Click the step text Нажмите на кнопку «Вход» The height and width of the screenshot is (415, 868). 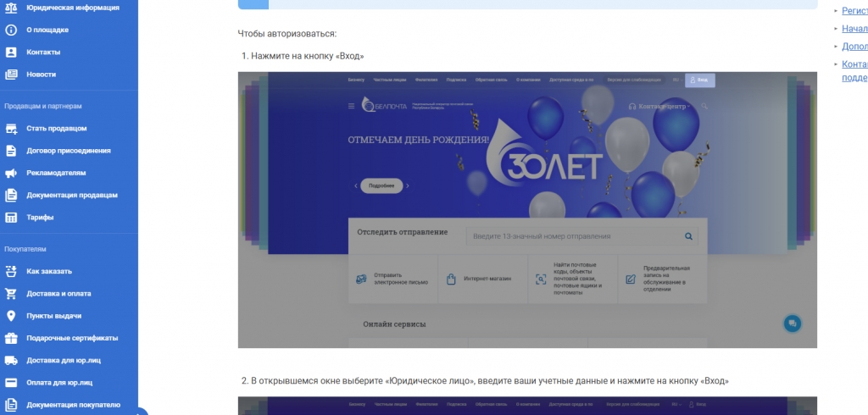(307, 56)
